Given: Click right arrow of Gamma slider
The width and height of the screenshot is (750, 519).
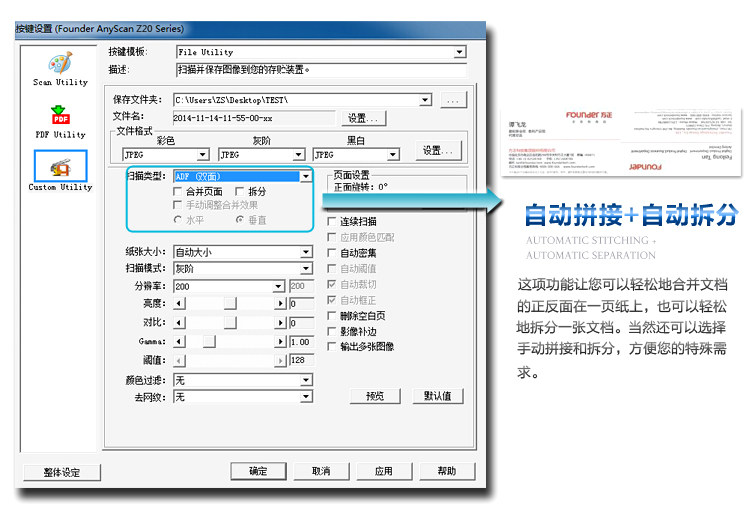Looking at the screenshot, I should coord(280,342).
